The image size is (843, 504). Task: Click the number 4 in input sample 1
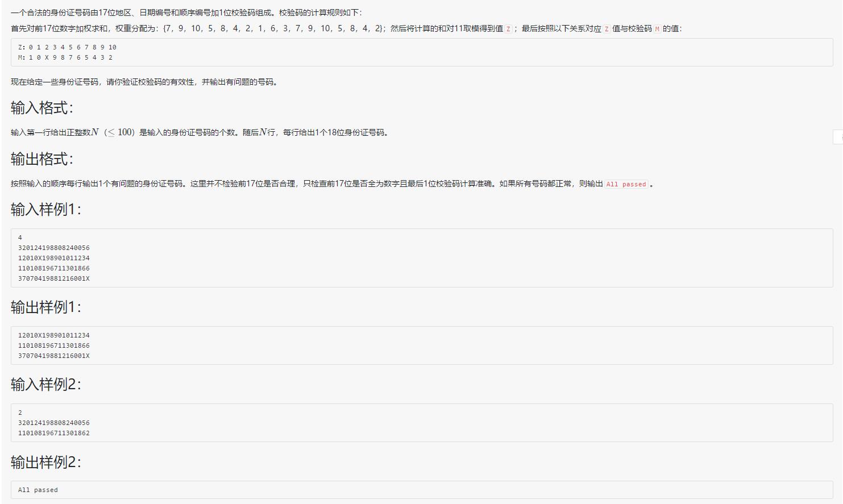pyautogui.click(x=20, y=238)
